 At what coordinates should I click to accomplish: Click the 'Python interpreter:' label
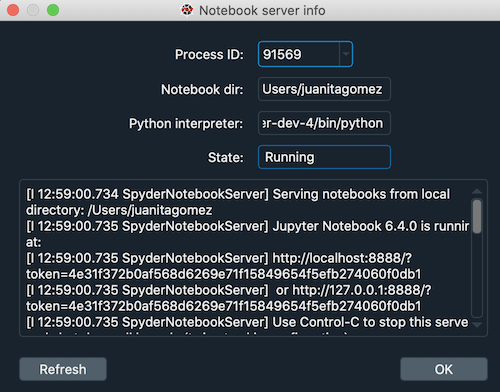tap(186, 124)
